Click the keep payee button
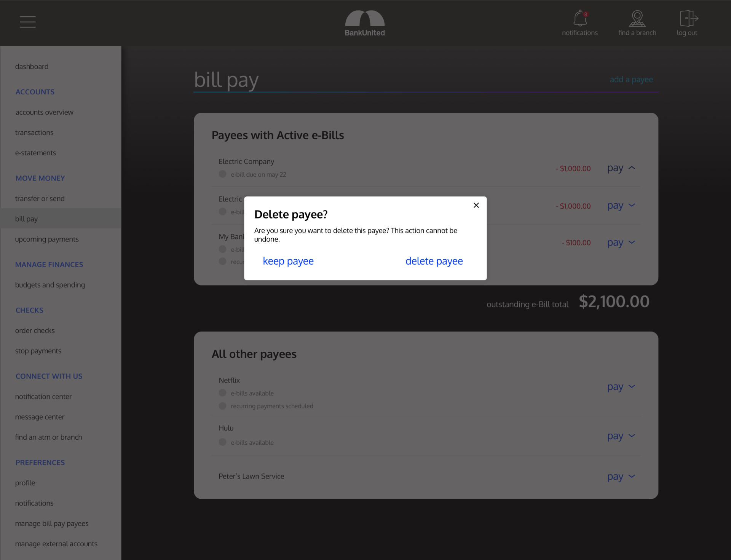The width and height of the screenshot is (731, 560). coord(288,261)
